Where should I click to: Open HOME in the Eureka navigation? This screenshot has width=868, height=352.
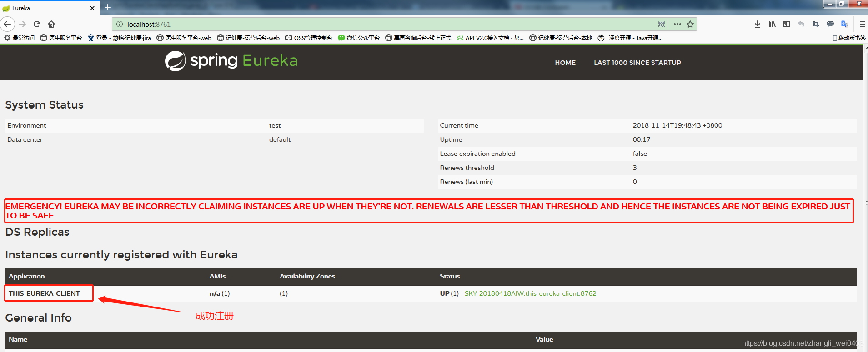(x=565, y=63)
